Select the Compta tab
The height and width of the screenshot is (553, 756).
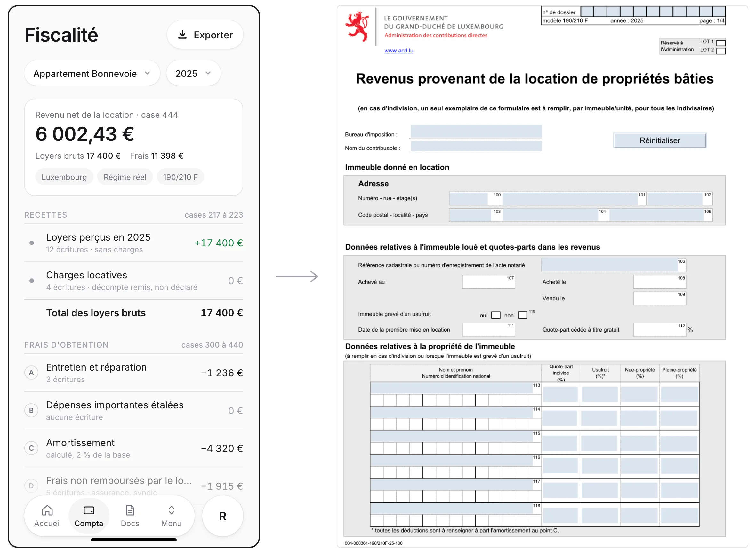[x=89, y=516]
